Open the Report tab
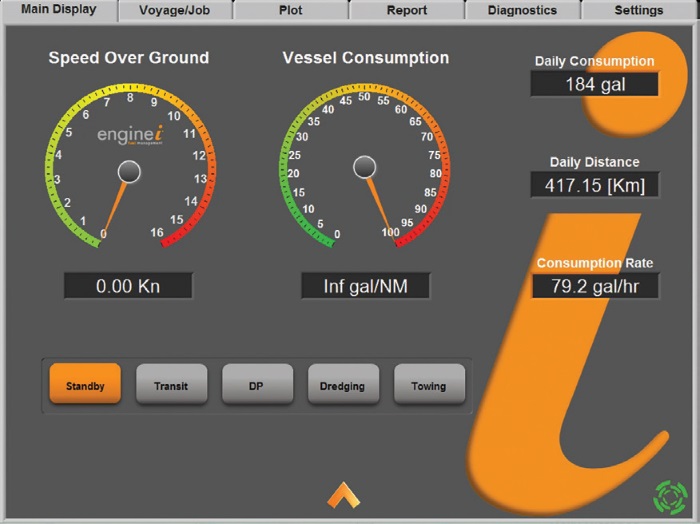 (407, 11)
